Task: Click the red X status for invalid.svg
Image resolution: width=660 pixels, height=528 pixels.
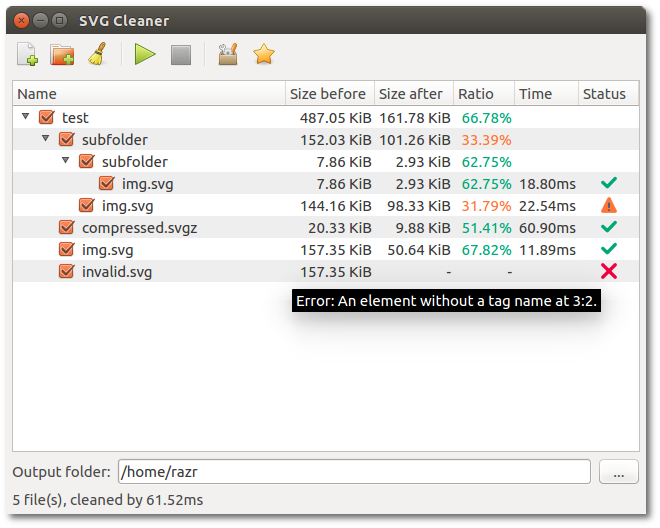Action: tap(609, 272)
